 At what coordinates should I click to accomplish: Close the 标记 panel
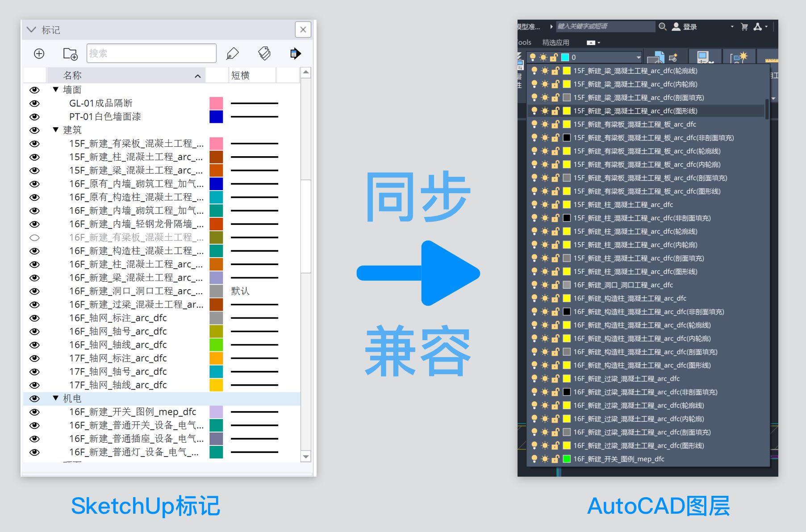point(303,29)
